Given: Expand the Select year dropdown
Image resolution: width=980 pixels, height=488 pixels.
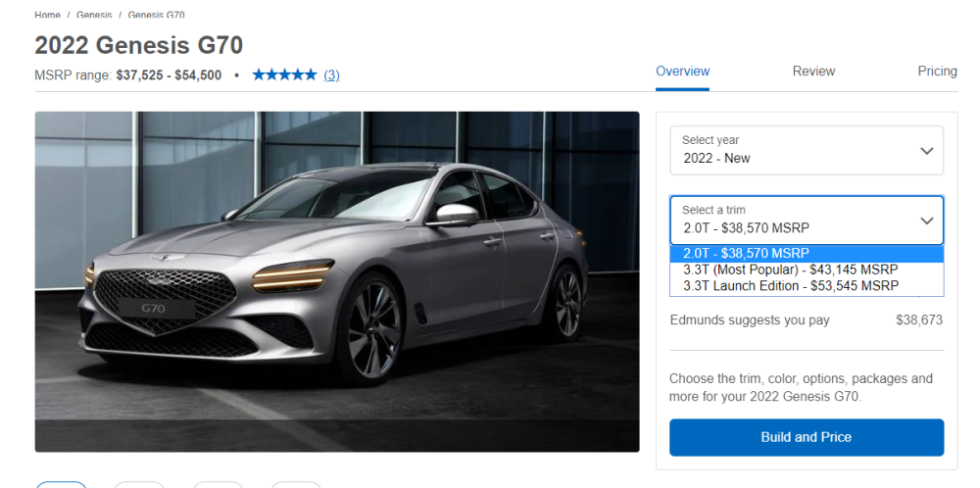Looking at the screenshot, I should 807,151.
